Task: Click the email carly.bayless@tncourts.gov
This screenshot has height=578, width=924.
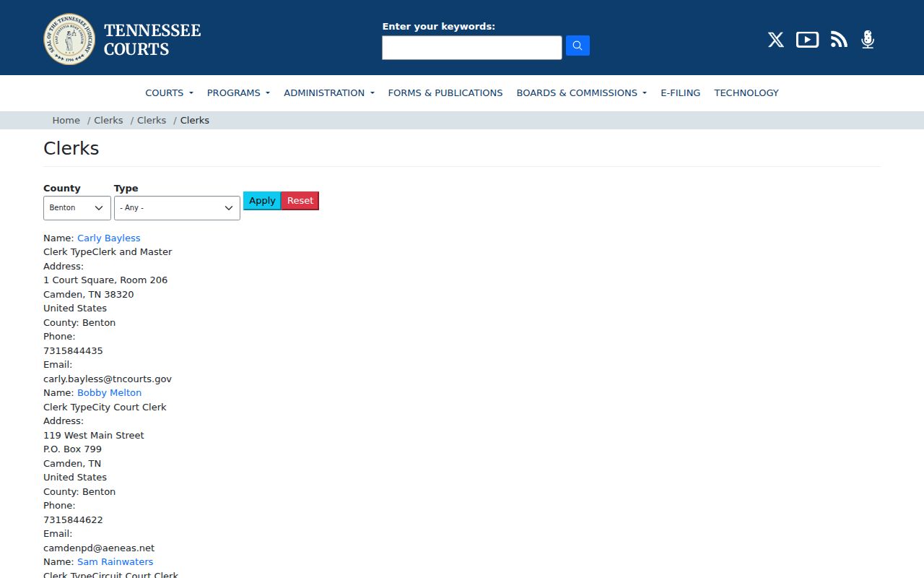Action: 108,379
